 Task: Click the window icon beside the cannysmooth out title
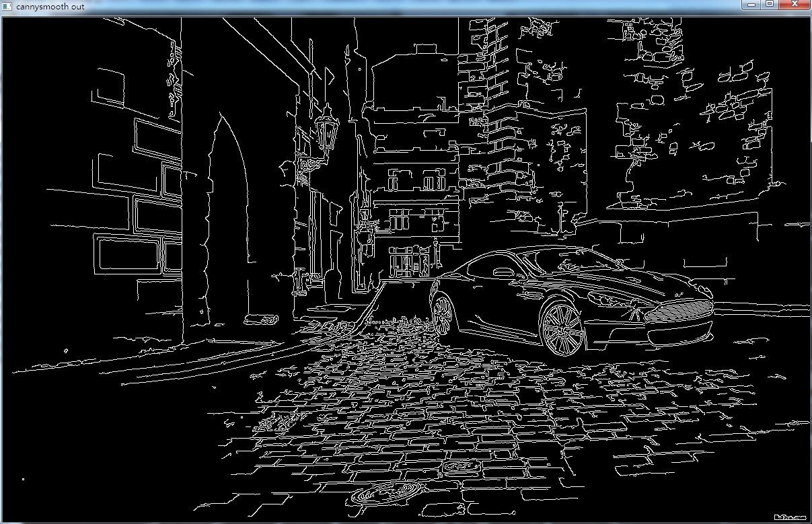click(x=7, y=5)
